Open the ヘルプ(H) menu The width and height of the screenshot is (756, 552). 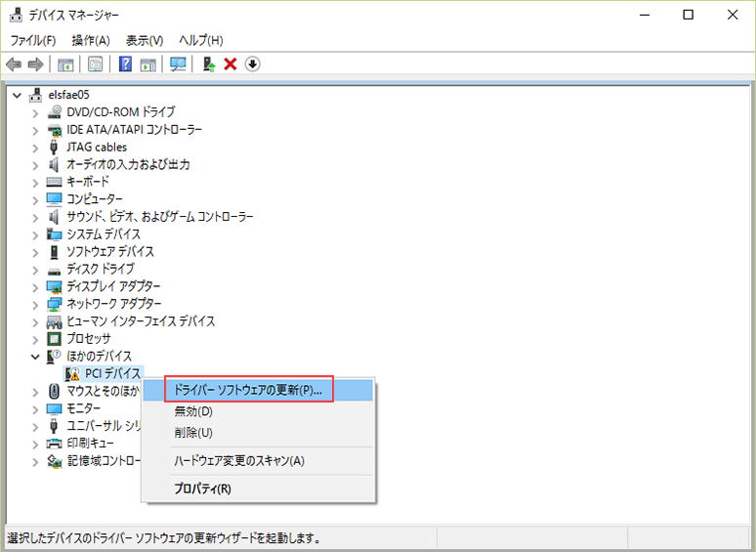tap(200, 40)
